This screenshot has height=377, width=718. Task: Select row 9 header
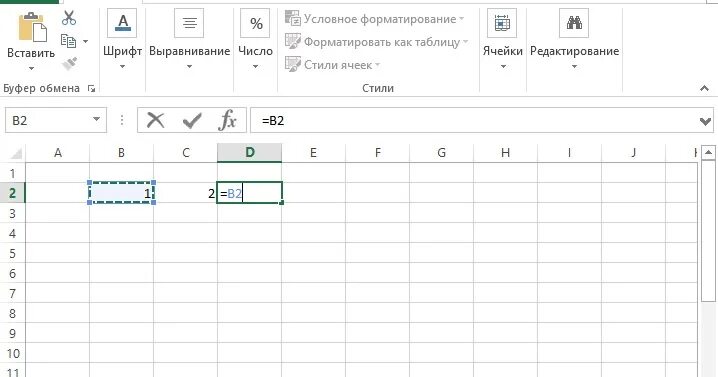point(12,333)
